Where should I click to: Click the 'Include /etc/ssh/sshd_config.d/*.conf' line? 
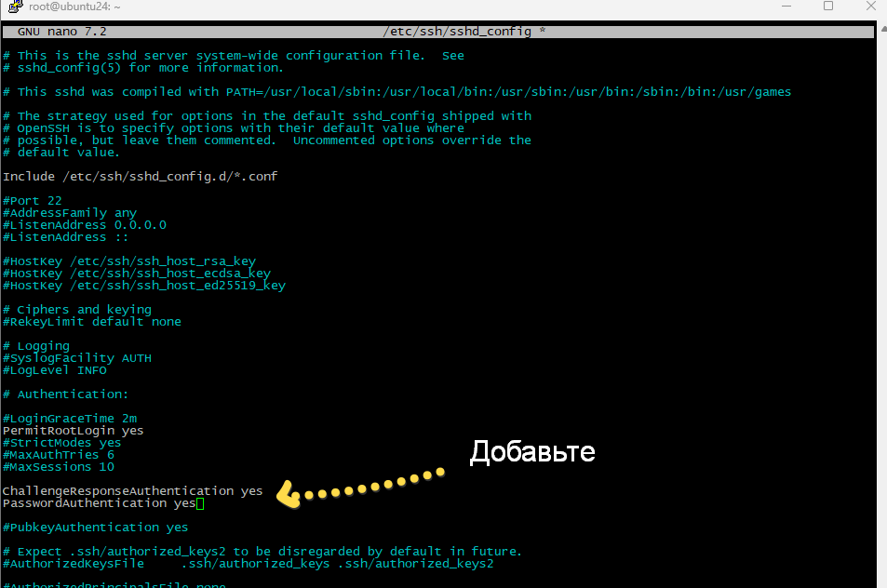(140, 176)
